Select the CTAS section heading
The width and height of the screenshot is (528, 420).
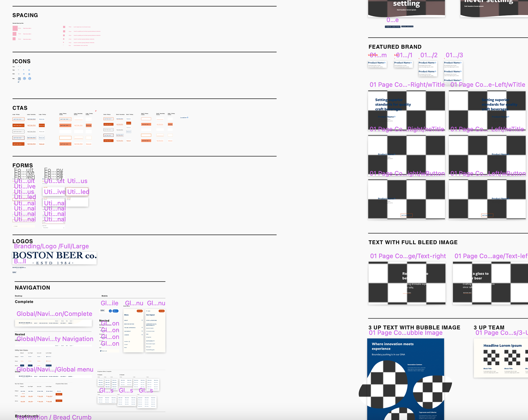pos(20,108)
